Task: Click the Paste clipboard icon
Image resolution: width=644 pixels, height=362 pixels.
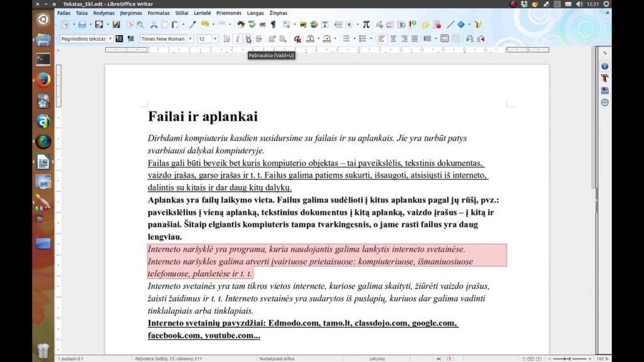Action: coord(175,25)
